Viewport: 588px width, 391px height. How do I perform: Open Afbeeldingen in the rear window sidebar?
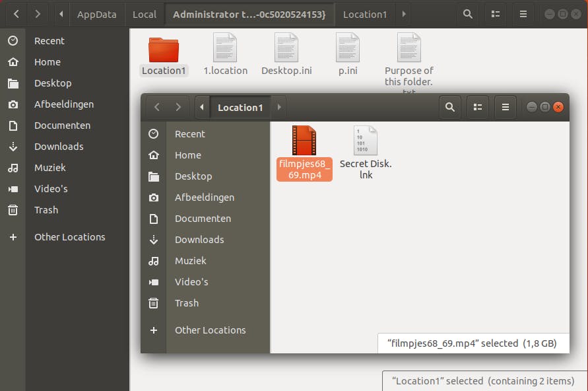pyautogui.click(x=64, y=104)
